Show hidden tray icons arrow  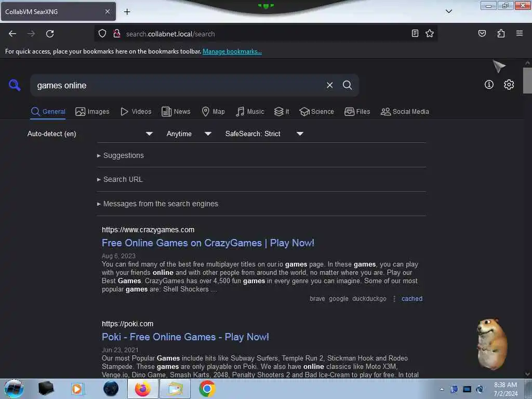tap(442, 389)
